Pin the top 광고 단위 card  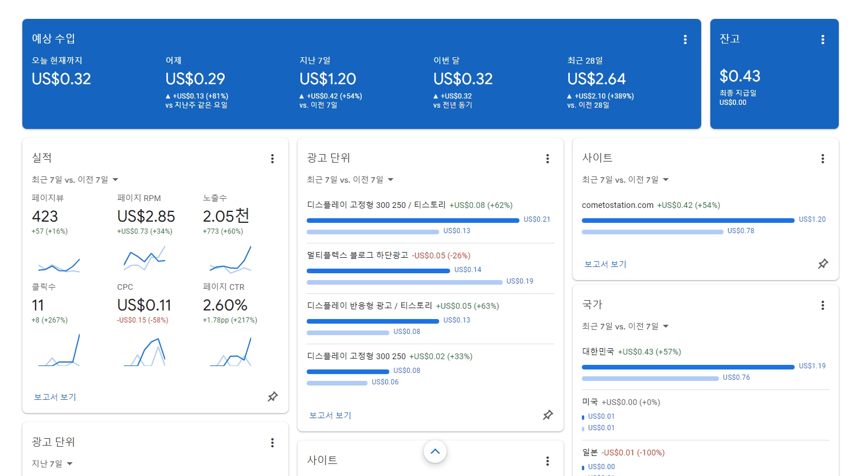coord(548,415)
